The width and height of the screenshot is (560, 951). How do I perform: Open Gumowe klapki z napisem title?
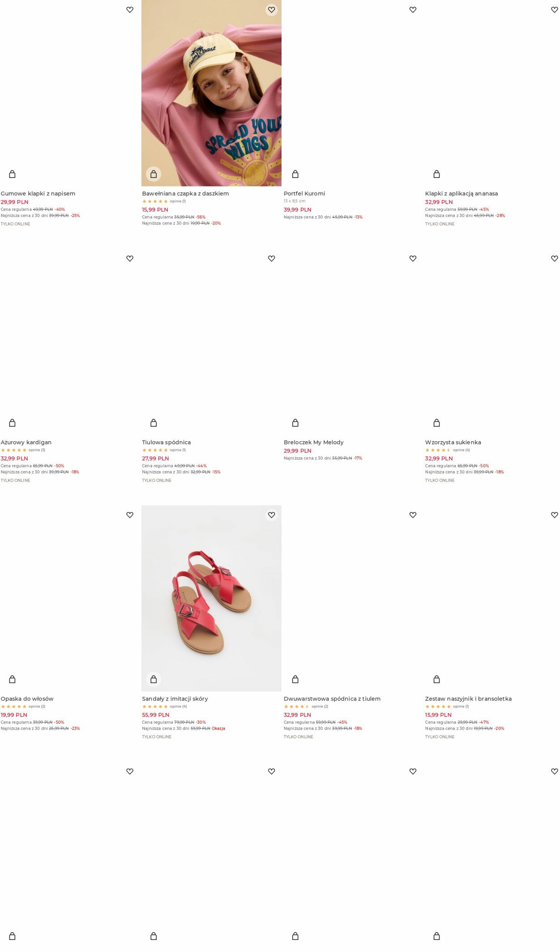[x=38, y=193]
